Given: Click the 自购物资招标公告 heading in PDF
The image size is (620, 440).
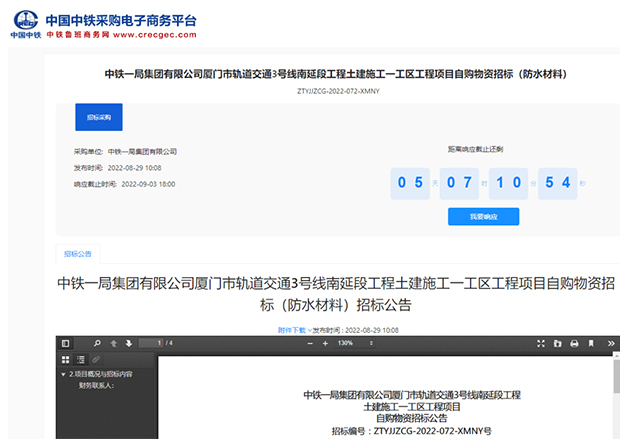Looking at the screenshot, I should click(x=412, y=418).
